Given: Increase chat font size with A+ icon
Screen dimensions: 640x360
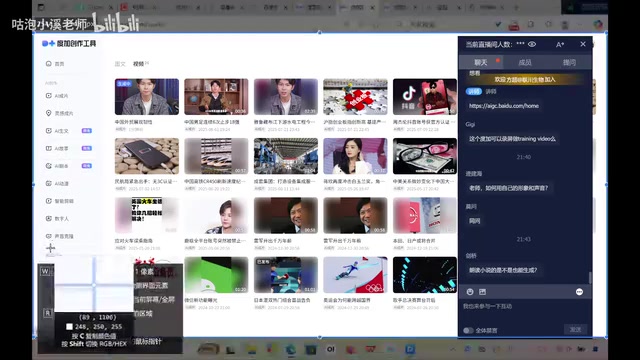Looking at the screenshot, I should point(560,44).
